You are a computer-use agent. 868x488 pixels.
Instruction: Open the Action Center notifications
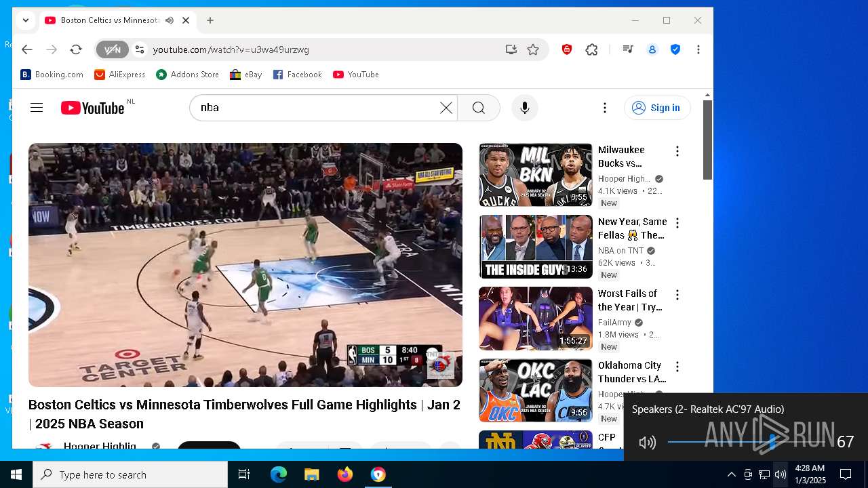click(x=846, y=474)
